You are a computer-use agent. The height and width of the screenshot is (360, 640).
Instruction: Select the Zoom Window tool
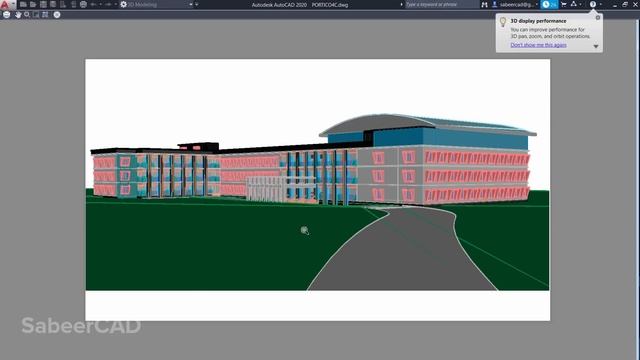[x=36, y=15]
